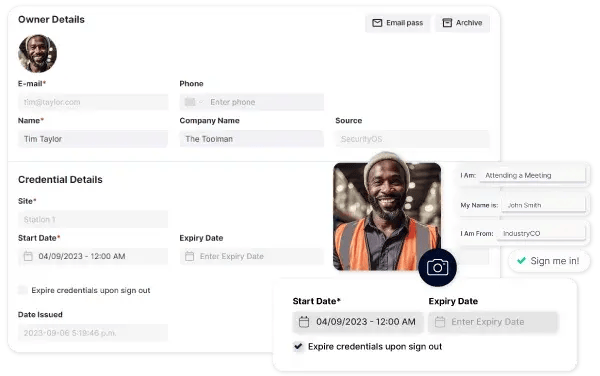The width and height of the screenshot is (600, 376).
Task: Uncheck popup Expire credentials upon sign out
Action: click(298, 347)
